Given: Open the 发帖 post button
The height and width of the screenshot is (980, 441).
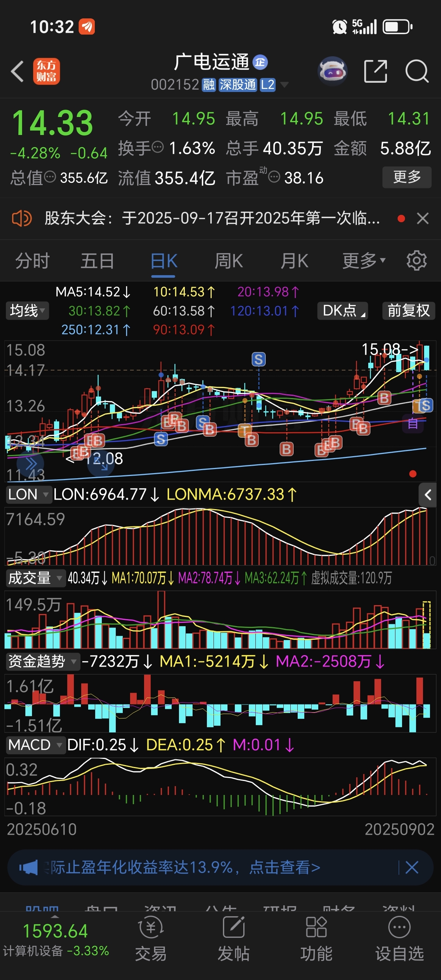Looking at the screenshot, I should 233,940.
